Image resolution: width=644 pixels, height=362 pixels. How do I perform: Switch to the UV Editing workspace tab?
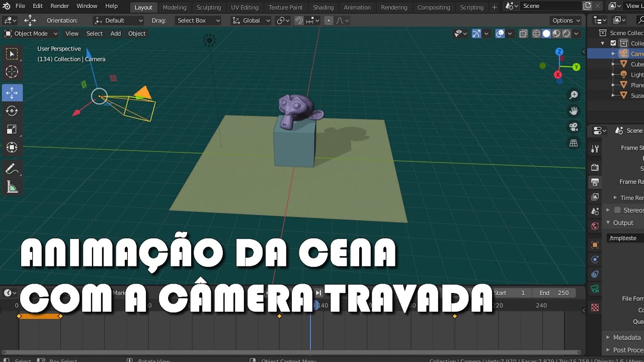[245, 7]
